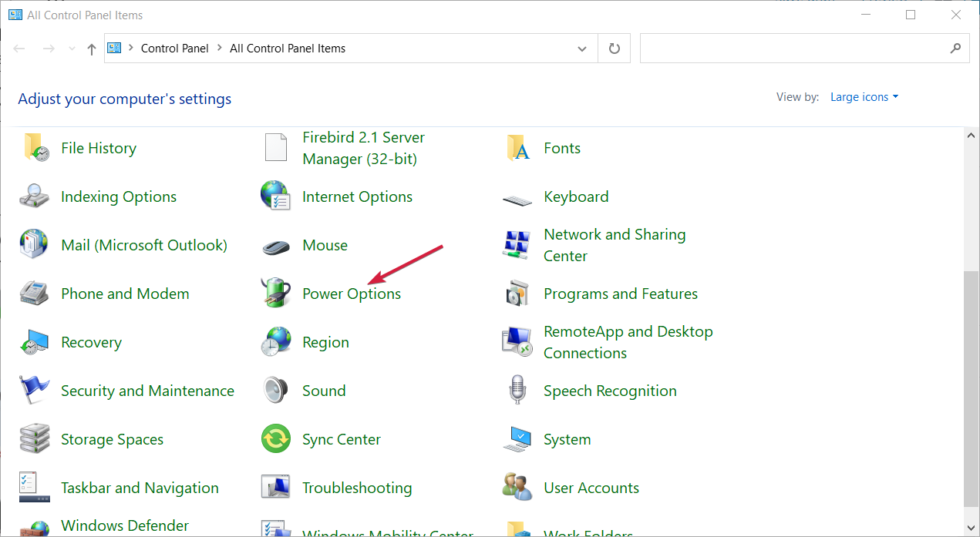Navigate to Control Panel via breadcrumb

point(175,48)
